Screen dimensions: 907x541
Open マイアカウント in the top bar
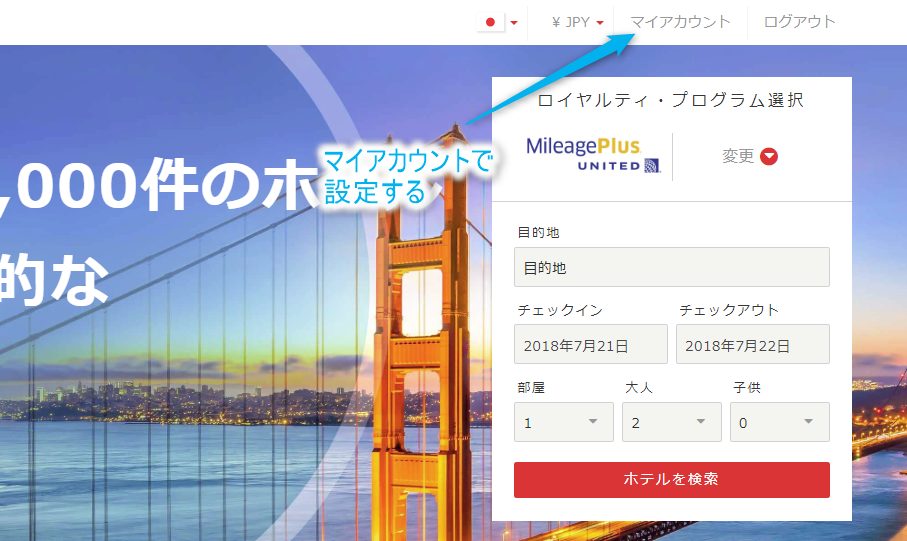tap(680, 21)
